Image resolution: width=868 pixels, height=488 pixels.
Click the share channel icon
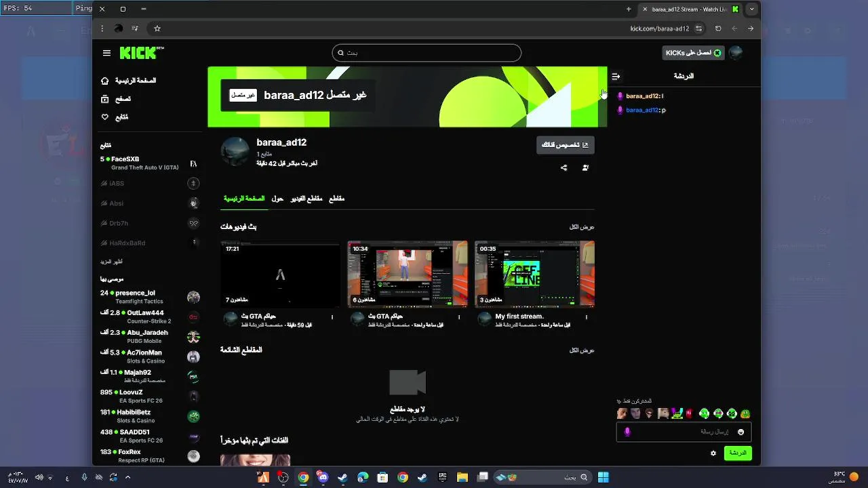[564, 168]
